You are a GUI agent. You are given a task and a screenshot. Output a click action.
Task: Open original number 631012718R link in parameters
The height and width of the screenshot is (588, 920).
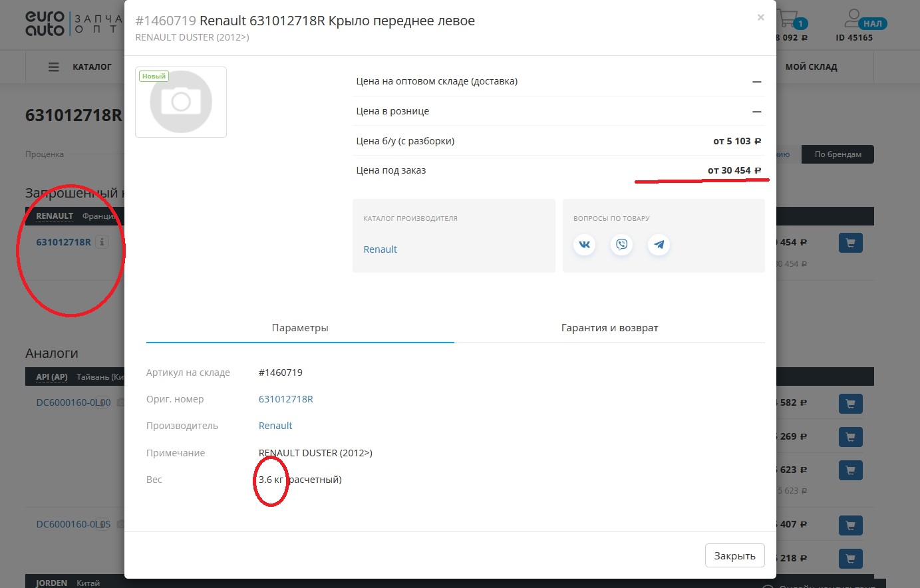pyautogui.click(x=285, y=399)
